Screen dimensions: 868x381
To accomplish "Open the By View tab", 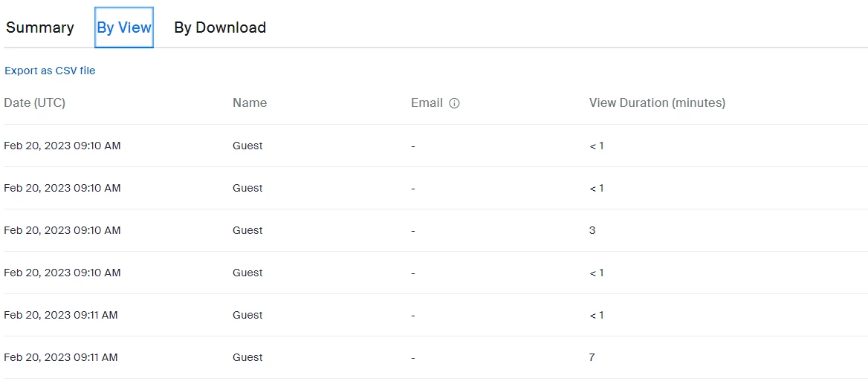I will coord(124,27).
